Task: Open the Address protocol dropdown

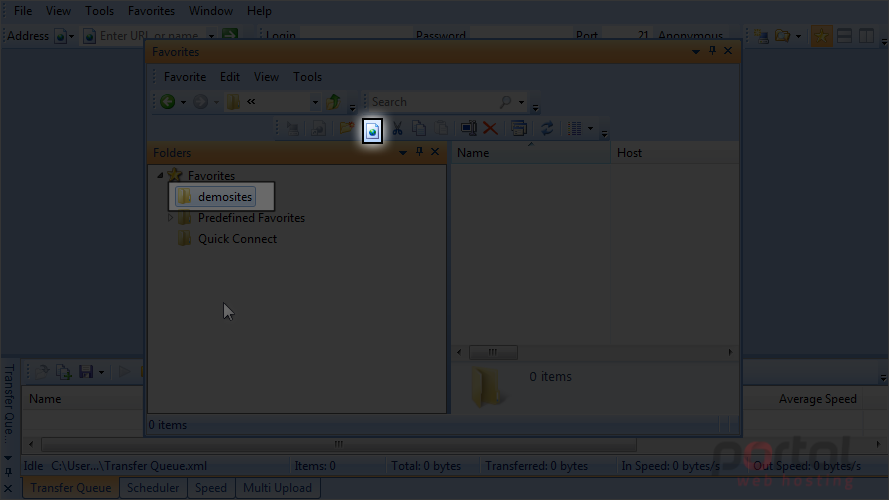Action: 71,36
